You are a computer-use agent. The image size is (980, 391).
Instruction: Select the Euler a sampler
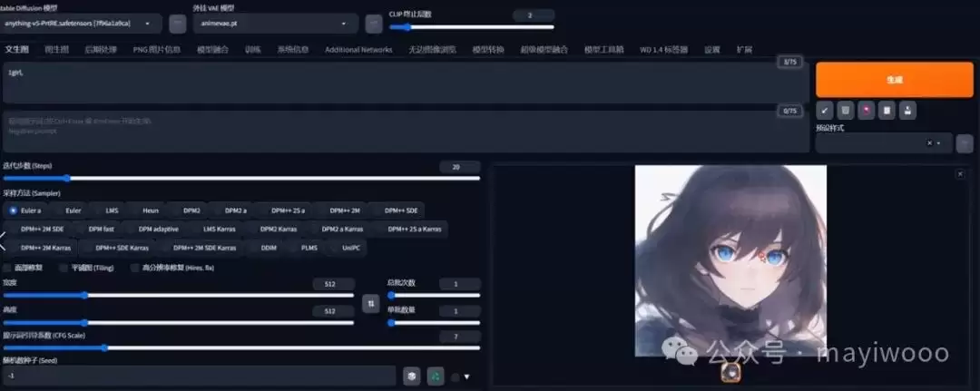tap(25, 210)
